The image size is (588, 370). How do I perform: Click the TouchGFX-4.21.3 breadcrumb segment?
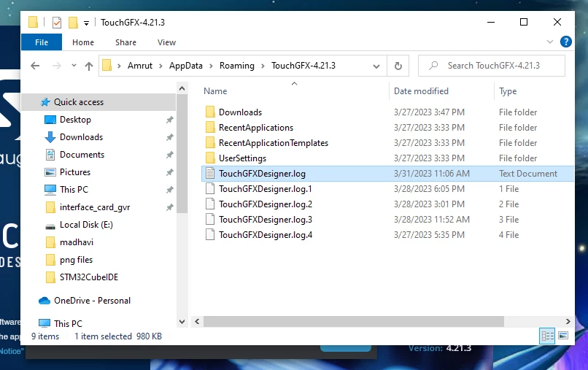[x=303, y=66]
